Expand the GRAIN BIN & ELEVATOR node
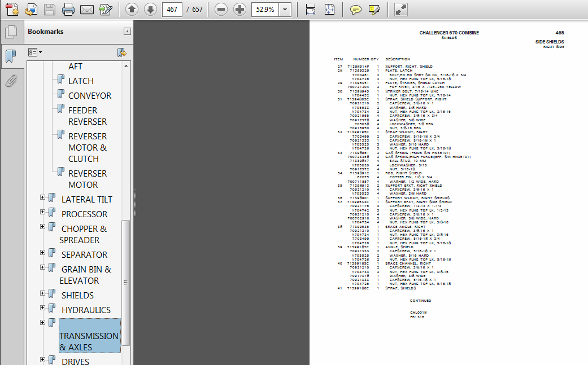The width and height of the screenshot is (588, 365). [43, 267]
